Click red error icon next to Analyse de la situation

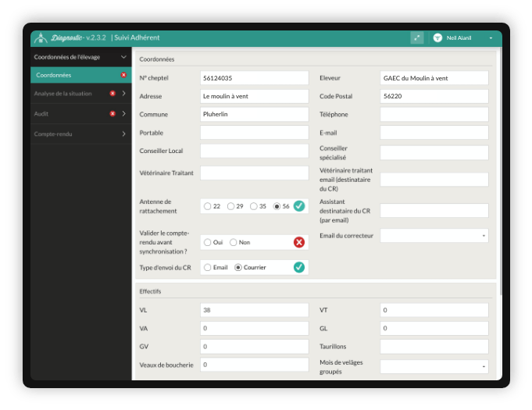(x=112, y=94)
